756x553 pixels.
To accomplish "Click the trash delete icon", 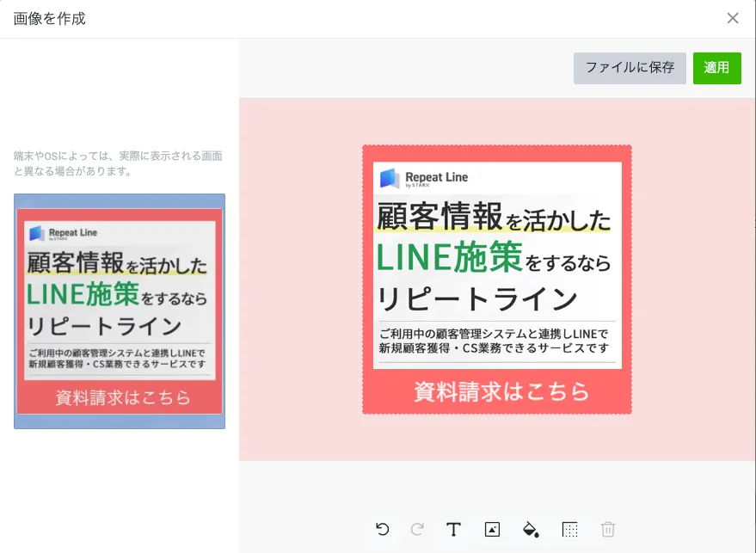I will tap(608, 530).
